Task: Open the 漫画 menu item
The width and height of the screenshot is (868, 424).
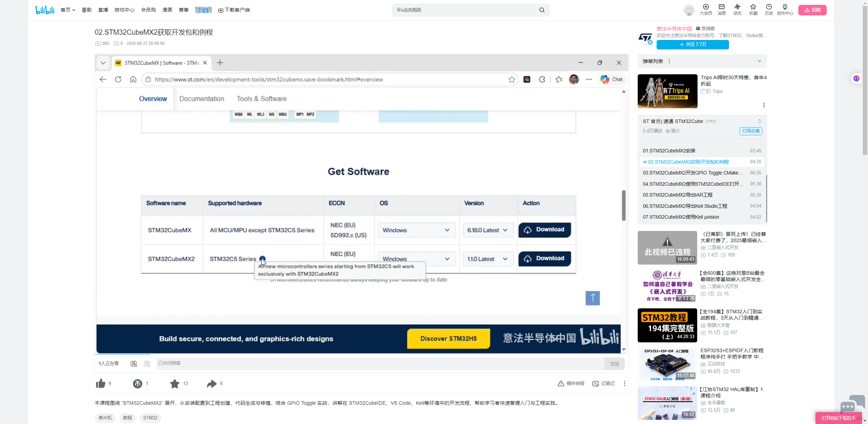Action: (167, 10)
